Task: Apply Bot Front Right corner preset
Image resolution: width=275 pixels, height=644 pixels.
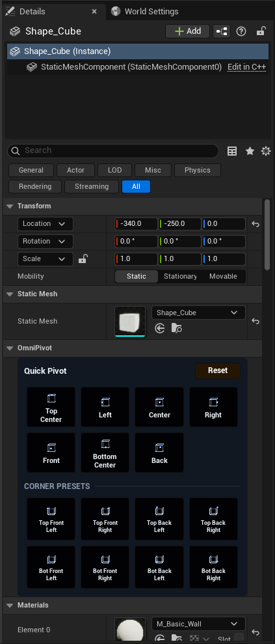Action: pyautogui.click(x=105, y=567)
